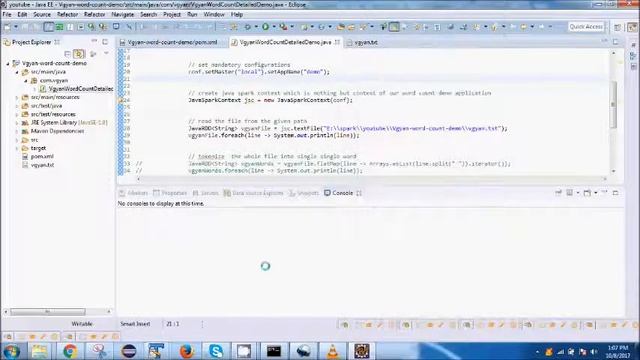
Task: Click the Open Perspective icon beside Quick Access
Action: point(618,27)
